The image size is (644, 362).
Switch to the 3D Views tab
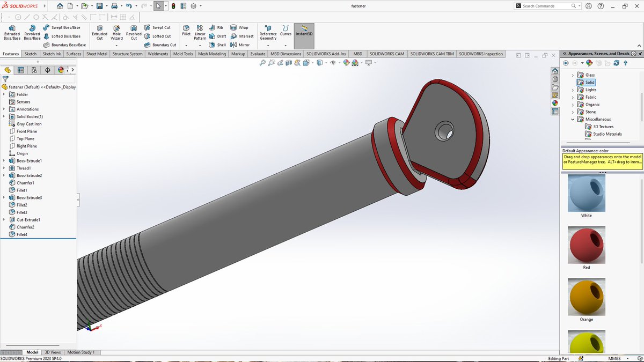tap(53, 352)
